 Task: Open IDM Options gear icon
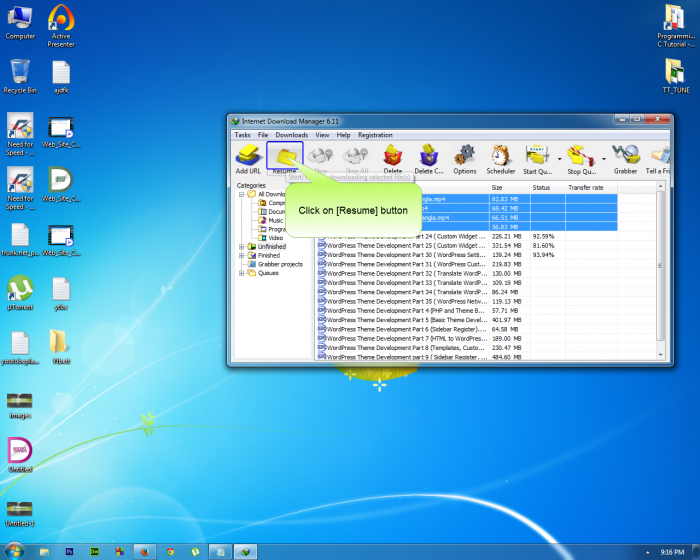point(465,156)
